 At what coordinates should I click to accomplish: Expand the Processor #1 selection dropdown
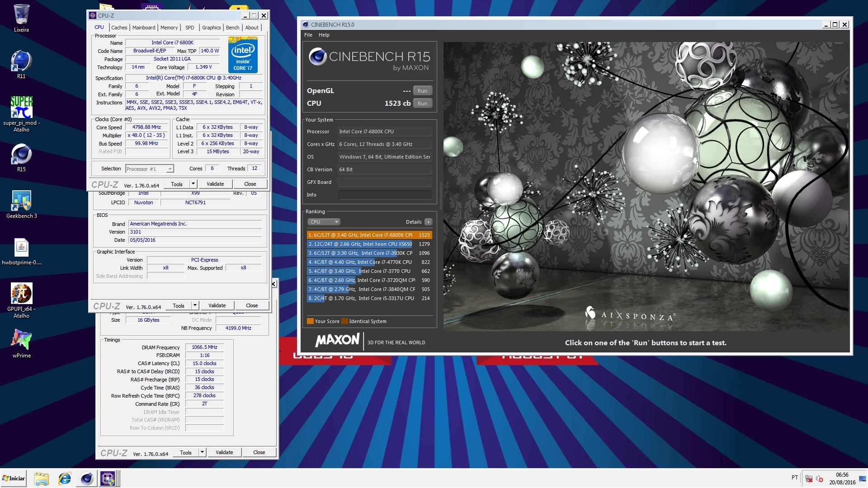point(170,169)
